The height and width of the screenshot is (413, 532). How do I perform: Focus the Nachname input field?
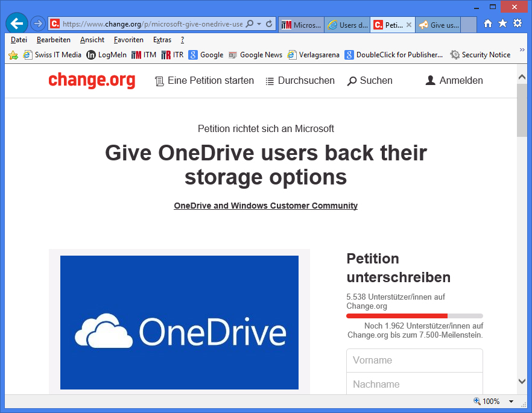414,384
